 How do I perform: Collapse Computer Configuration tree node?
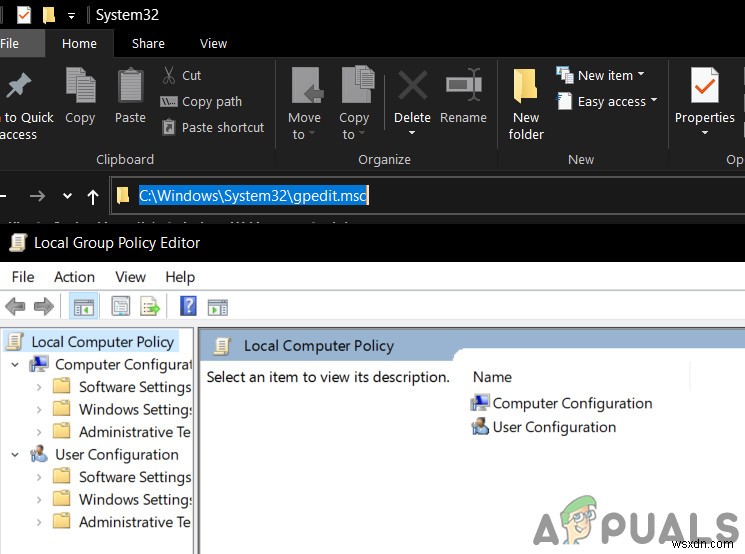coord(15,364)
